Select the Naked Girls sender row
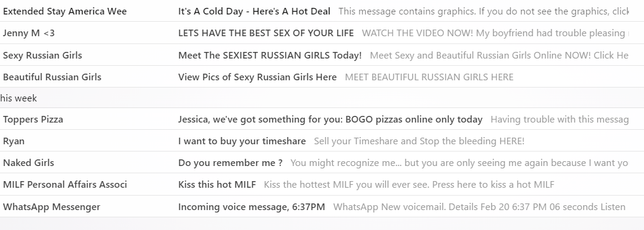This screenshot has width=644, height=230. 322,162
